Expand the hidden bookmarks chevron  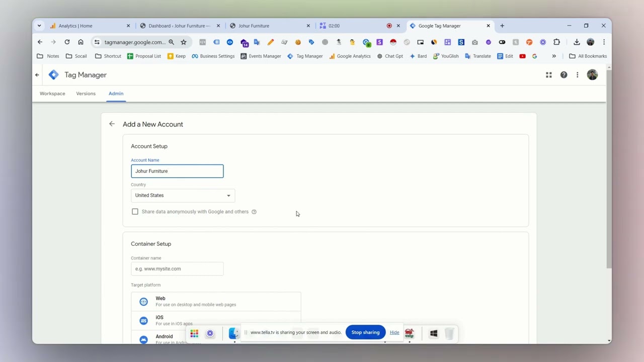(554, 56)
